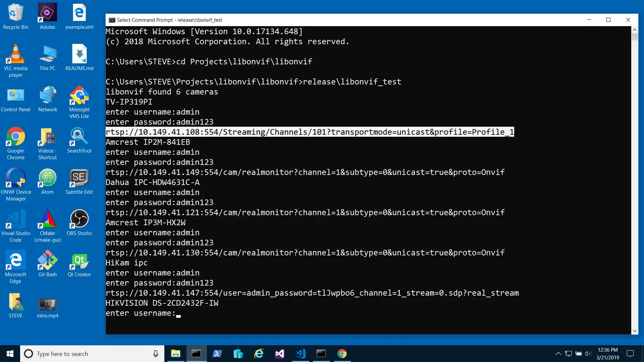The height and width of the screenshot is (362, 644).
Task: Click the volume speaker tray icon
Action: point(588,354)
